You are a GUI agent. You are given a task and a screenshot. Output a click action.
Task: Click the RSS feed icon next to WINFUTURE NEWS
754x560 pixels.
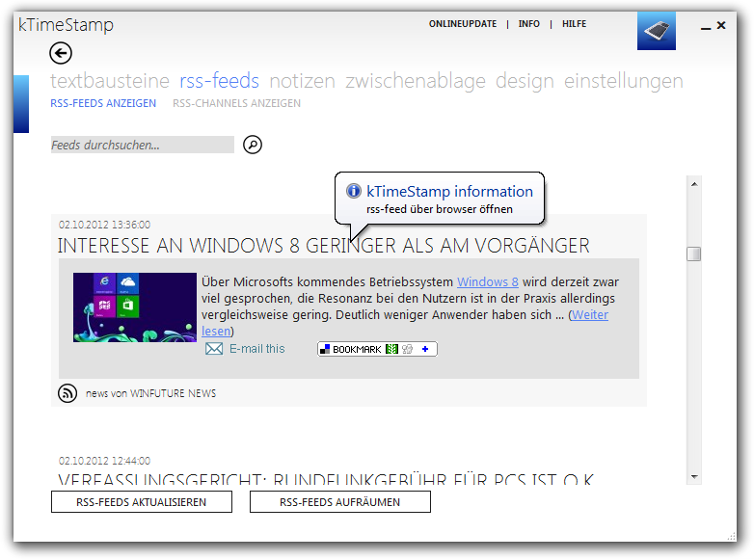tap(67, 393)
